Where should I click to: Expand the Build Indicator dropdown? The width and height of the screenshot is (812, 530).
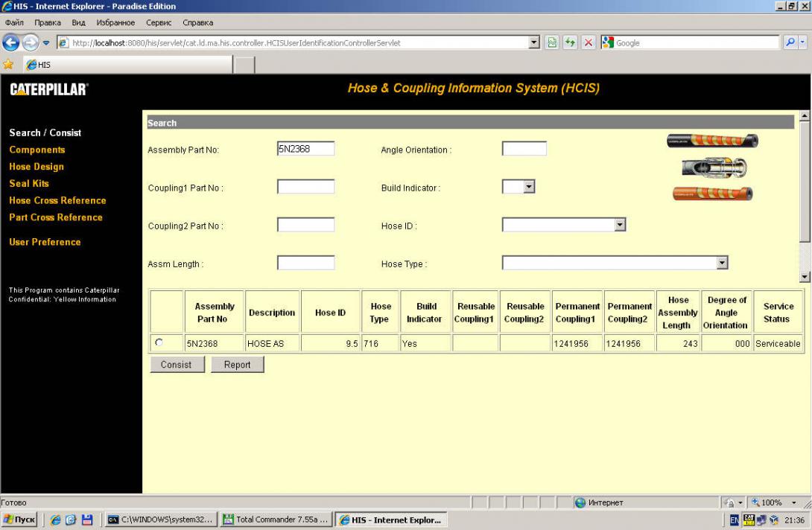point(529,187)
